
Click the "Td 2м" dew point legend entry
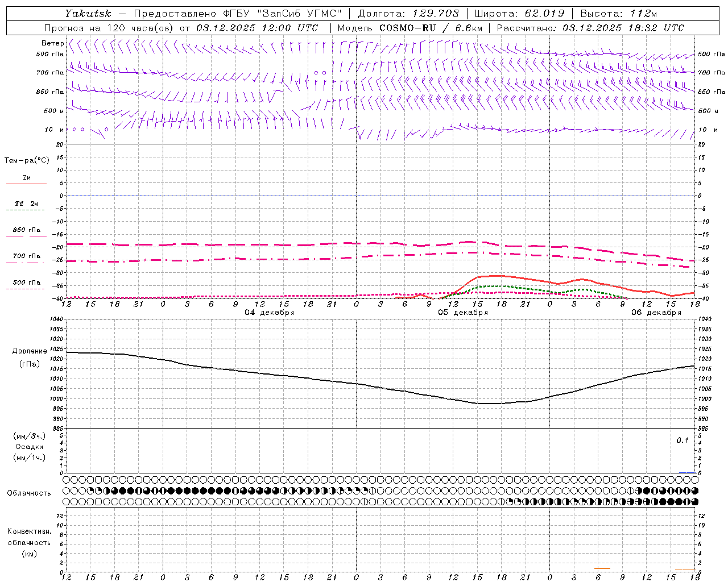(x=26, y=203)
